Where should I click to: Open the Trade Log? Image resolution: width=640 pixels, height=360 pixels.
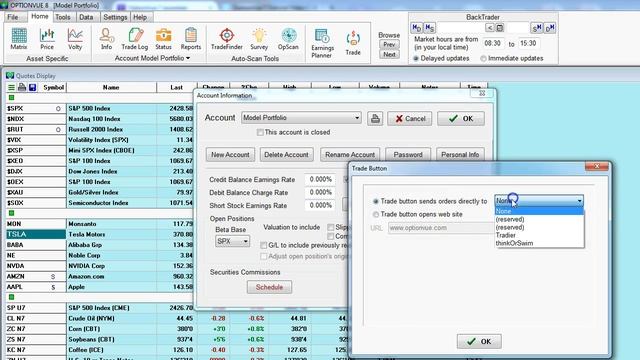tap(135, 39)
